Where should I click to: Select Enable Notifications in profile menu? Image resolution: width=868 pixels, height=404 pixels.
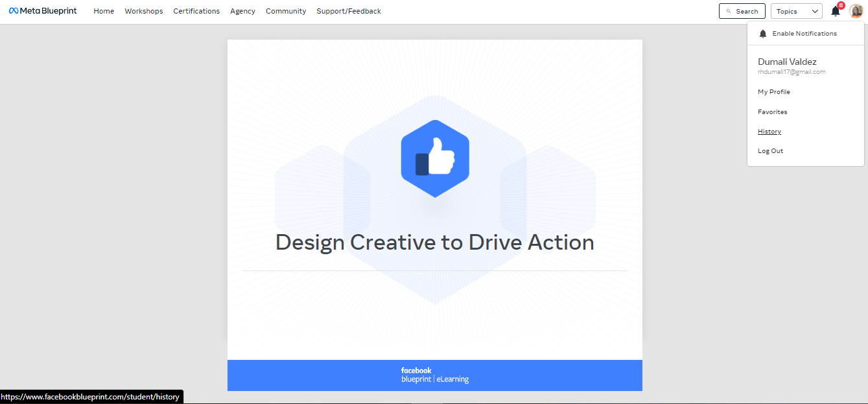(x=804, y=34)
